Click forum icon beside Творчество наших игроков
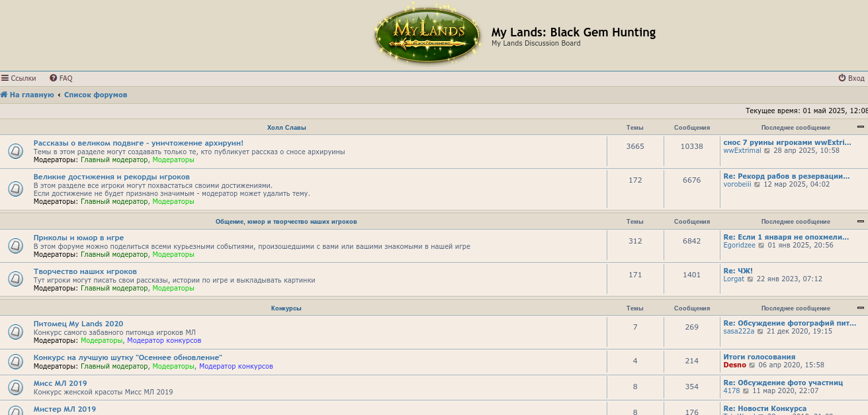The image size is (868, 415). coord(16,279)
